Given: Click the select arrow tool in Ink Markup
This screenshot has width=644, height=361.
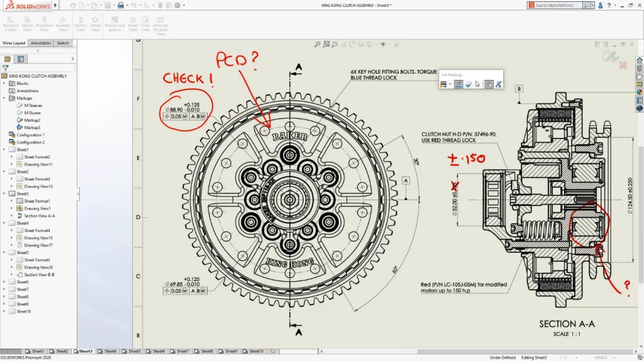Looking at the screenshot, I should [477, 84].
